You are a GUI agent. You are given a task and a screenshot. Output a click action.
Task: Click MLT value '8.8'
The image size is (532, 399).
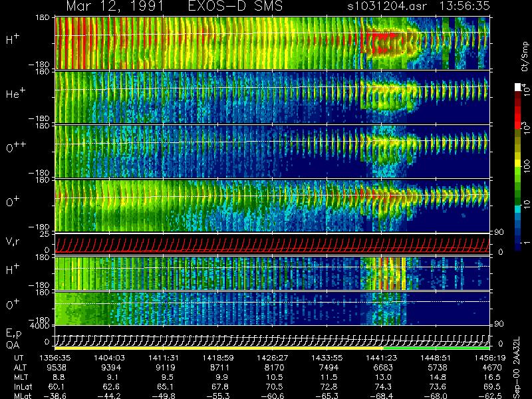point(59,377)
